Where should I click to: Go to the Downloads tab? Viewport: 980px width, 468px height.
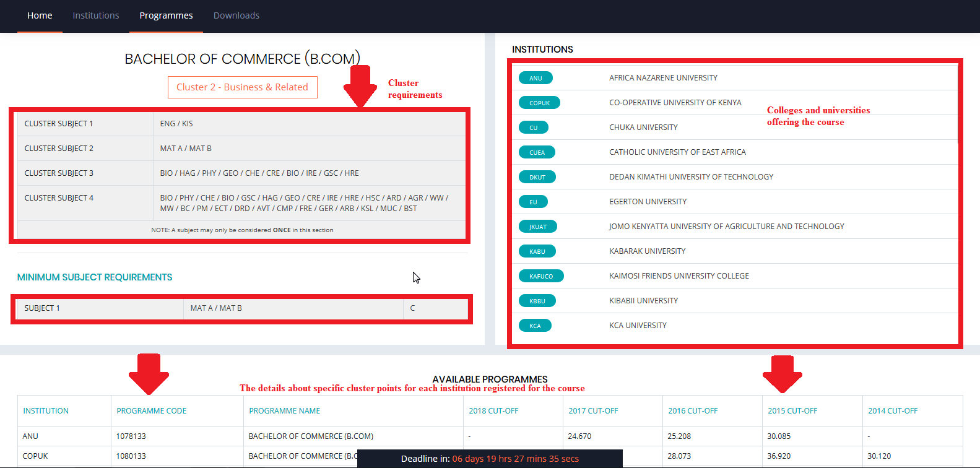point(236,15)
